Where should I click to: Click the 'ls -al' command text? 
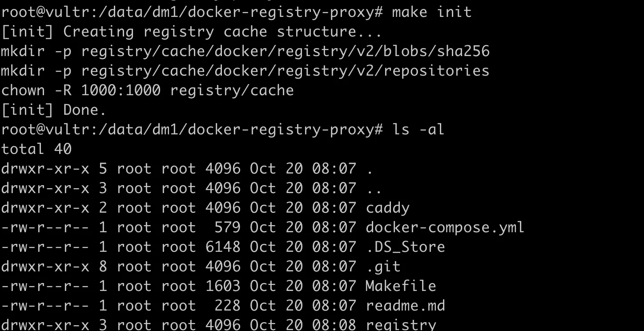click(418, 129)
